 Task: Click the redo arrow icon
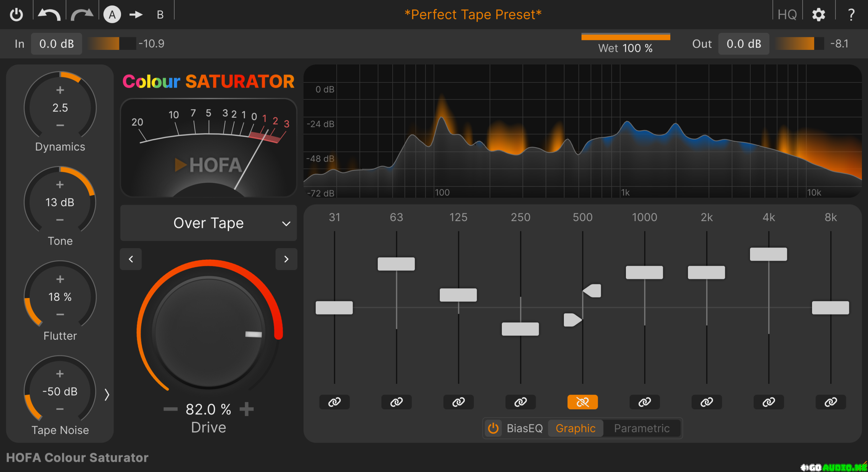[x=82, y=15]
